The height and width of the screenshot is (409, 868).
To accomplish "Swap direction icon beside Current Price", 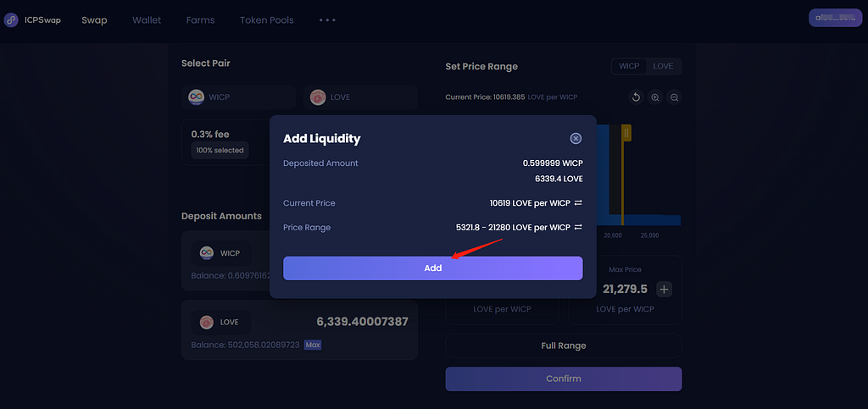I will [x=578, y=203].
